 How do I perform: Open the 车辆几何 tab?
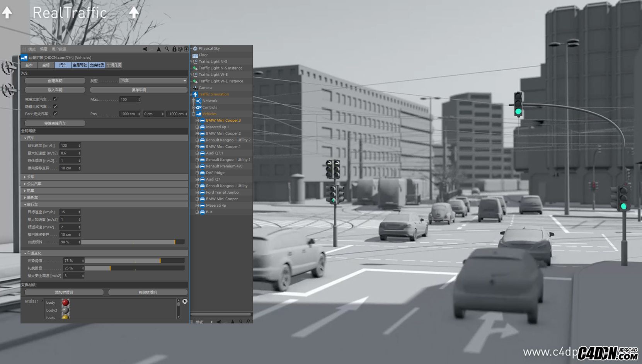point(114,65)
